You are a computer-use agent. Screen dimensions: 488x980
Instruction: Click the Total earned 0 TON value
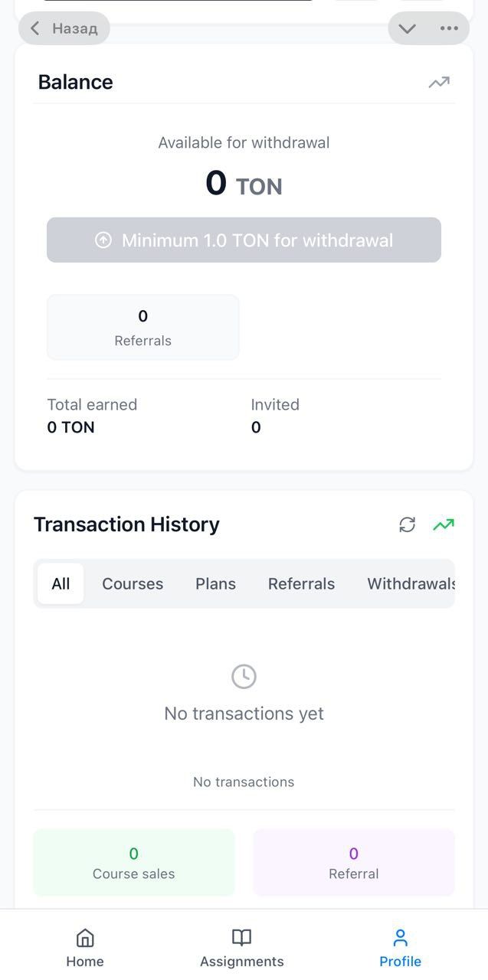pyautogui.click(x=70, y=427)
